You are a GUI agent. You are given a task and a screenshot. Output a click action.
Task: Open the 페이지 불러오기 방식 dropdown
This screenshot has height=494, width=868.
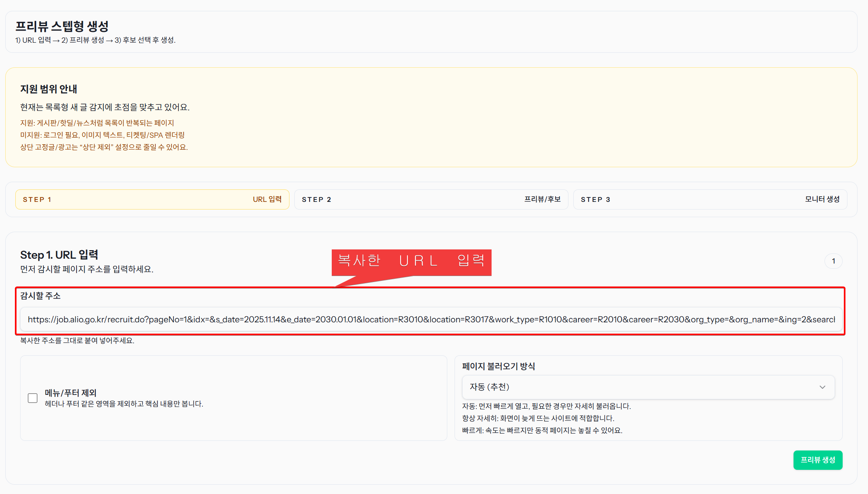tap(647, 387)
